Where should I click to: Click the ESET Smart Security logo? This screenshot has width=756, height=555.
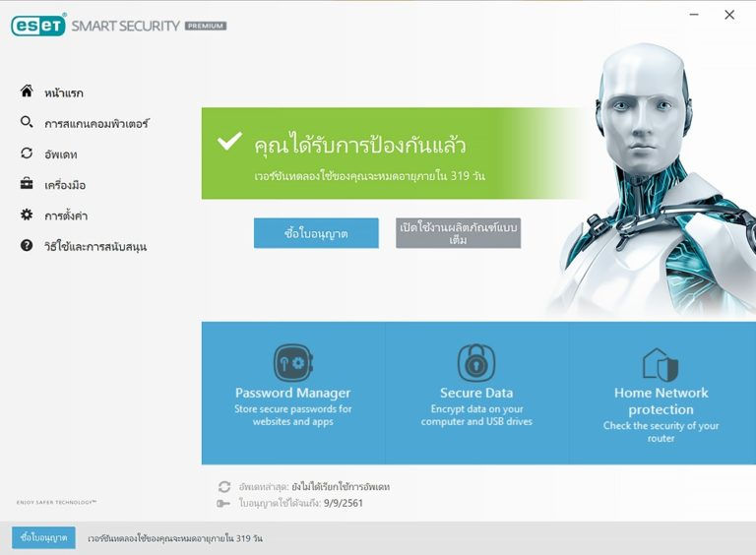pos(118,25)
